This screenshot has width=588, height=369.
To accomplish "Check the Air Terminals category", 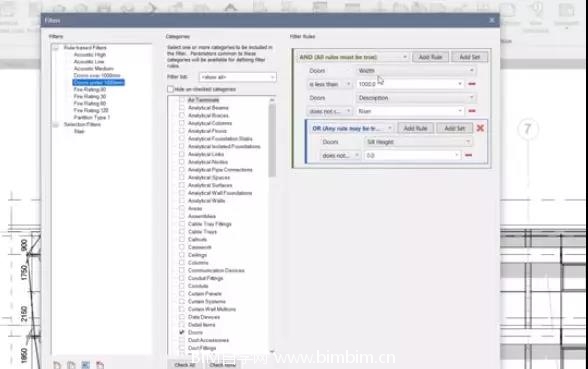I will coord(182,100).
